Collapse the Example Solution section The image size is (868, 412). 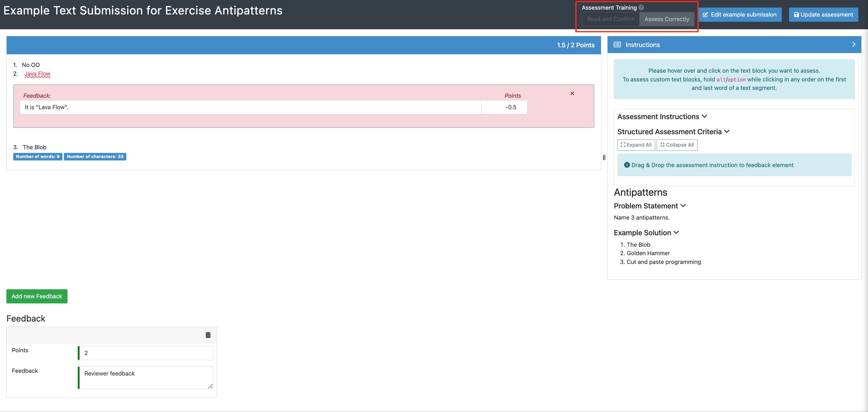(676, 232)
